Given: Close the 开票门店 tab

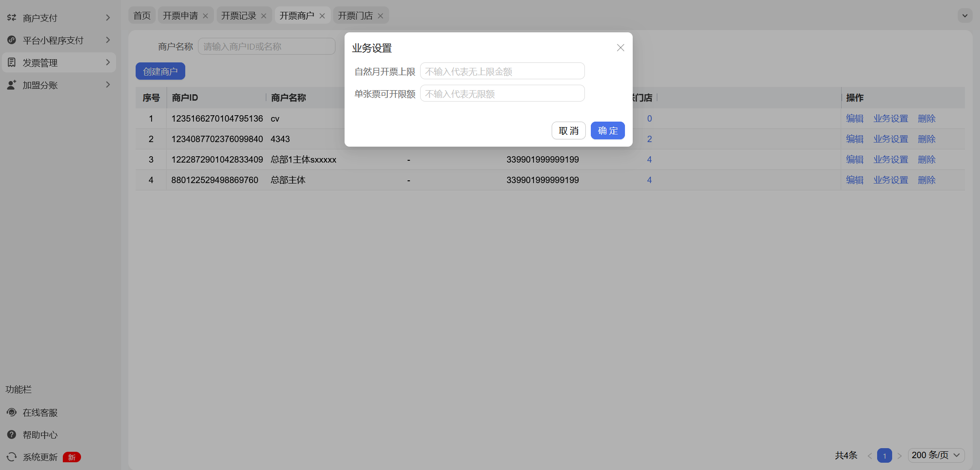Looking at the screenshot, I should [x=380, y=16].
